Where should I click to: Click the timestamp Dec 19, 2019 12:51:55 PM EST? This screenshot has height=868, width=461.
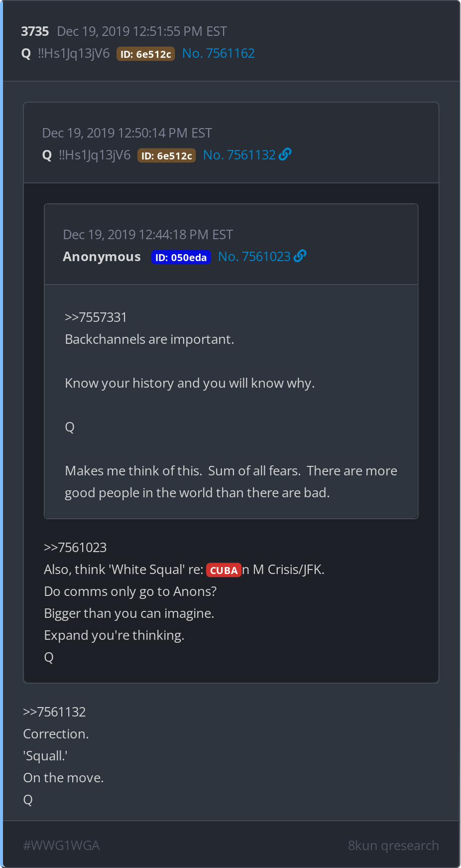[142, 31]
